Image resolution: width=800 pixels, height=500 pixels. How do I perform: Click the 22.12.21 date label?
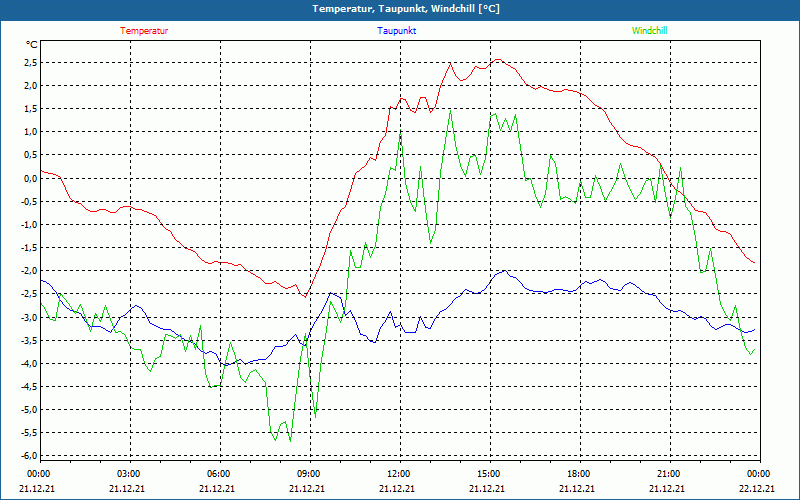click(757, 488)
